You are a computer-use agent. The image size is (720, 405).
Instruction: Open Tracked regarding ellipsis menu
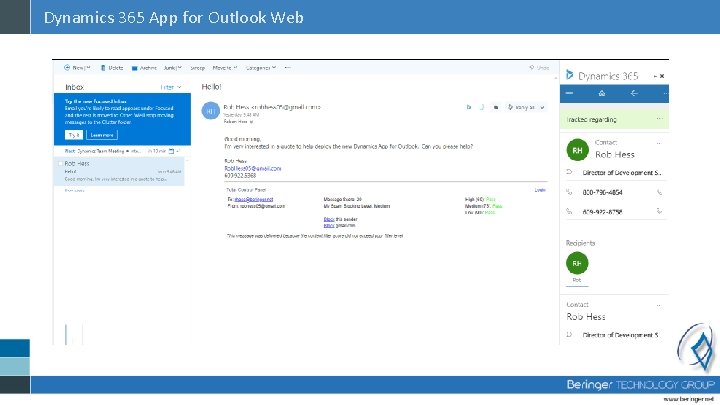point(660,118)
